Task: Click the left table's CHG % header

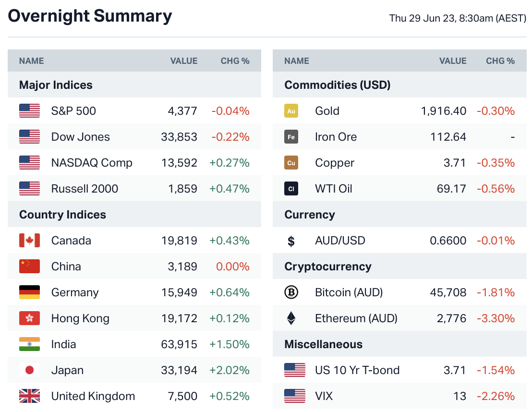Action: pyautogui.click(x=235, y=61)
